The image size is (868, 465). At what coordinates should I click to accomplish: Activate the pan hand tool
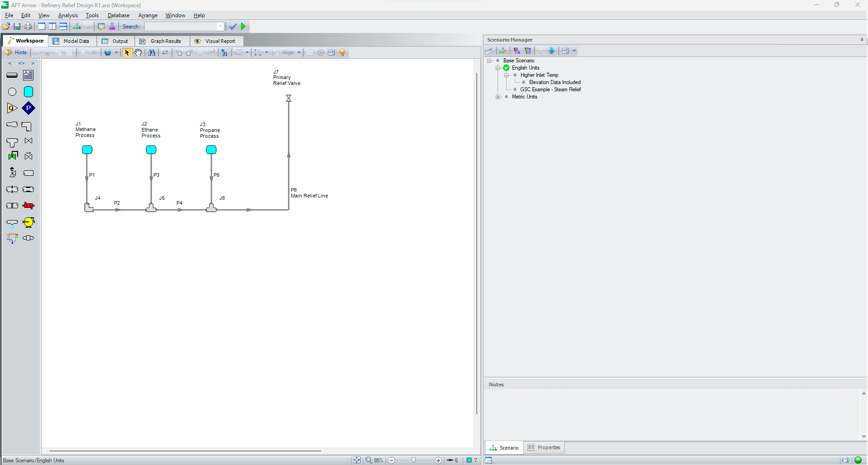(x=138, y=52)
